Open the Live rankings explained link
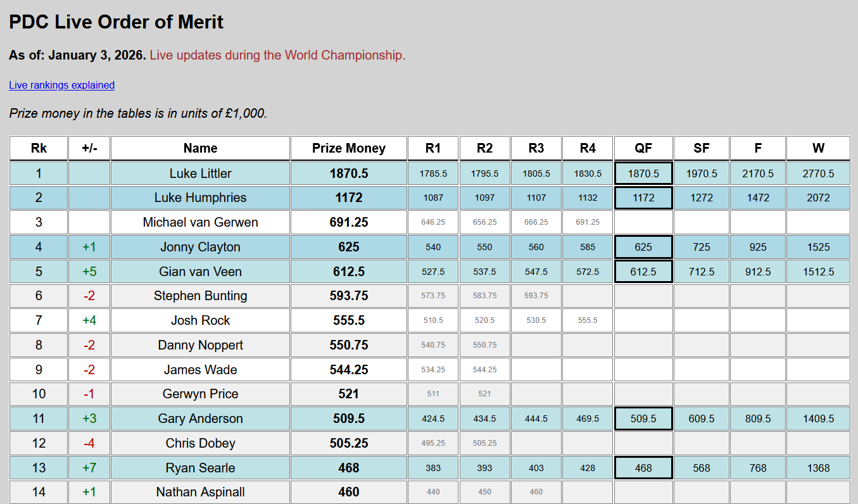Viewport: 858px width, 504px height. [x=61, y=85]
